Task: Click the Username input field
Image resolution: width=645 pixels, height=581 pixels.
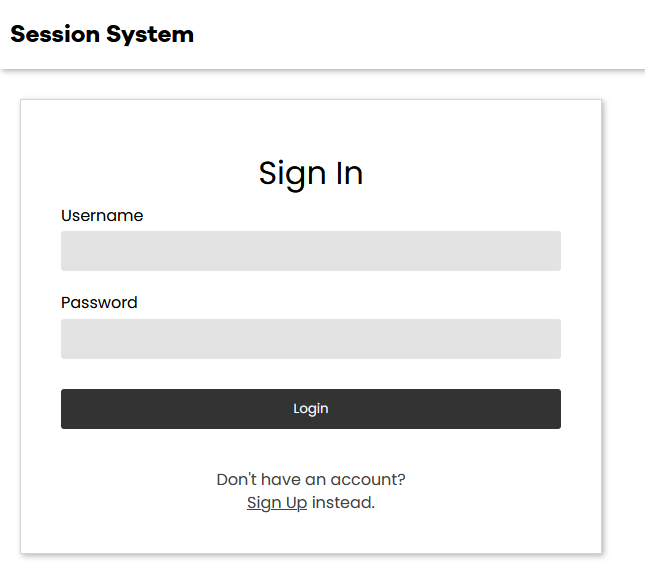Action: [310, 251]
